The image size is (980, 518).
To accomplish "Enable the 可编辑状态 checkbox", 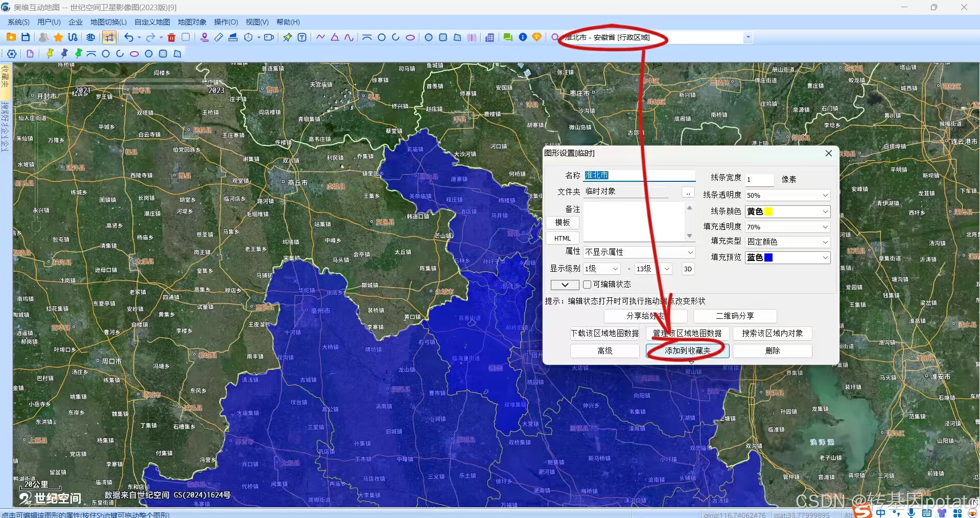I will pyautogui.click(x=587, y=285).
